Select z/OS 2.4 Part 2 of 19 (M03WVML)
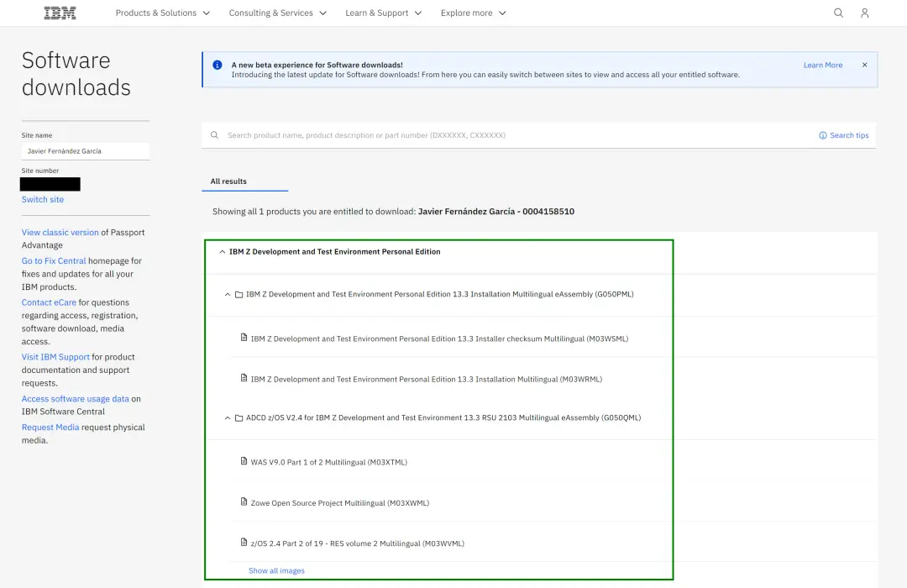The image size is (907, 588). 357,543
